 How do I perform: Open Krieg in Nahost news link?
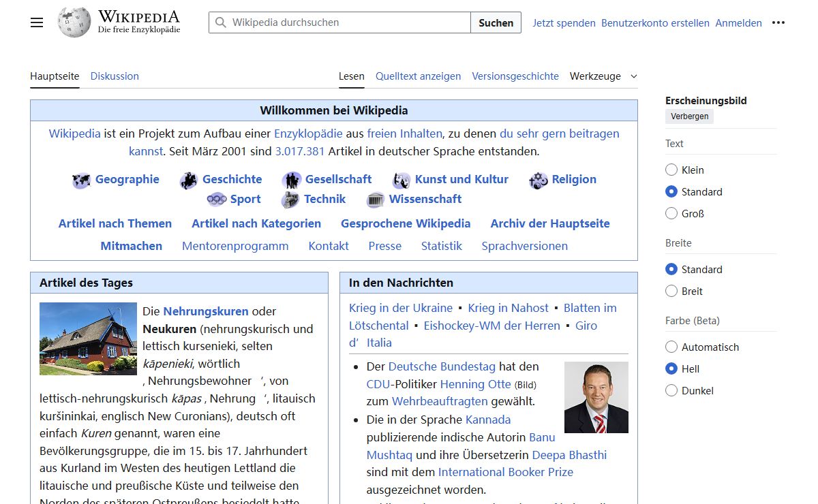pos(509,308)
